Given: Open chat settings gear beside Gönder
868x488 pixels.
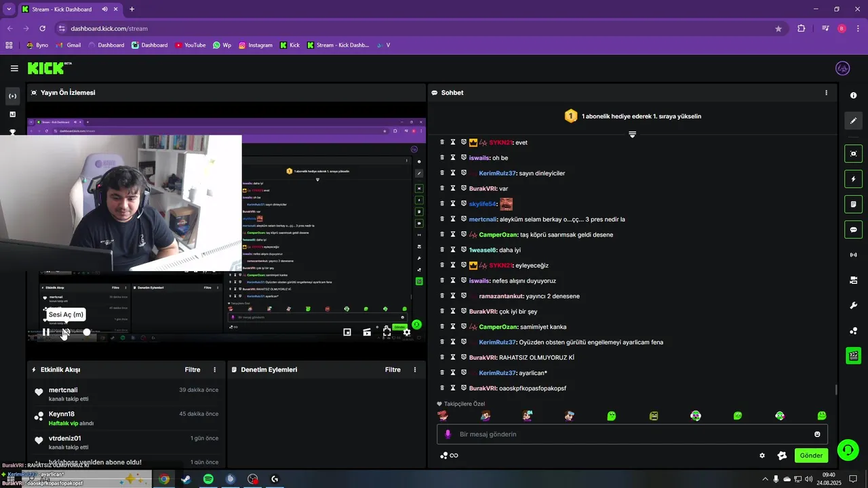Looking at the screenshot, I should (x=762, y=455).
